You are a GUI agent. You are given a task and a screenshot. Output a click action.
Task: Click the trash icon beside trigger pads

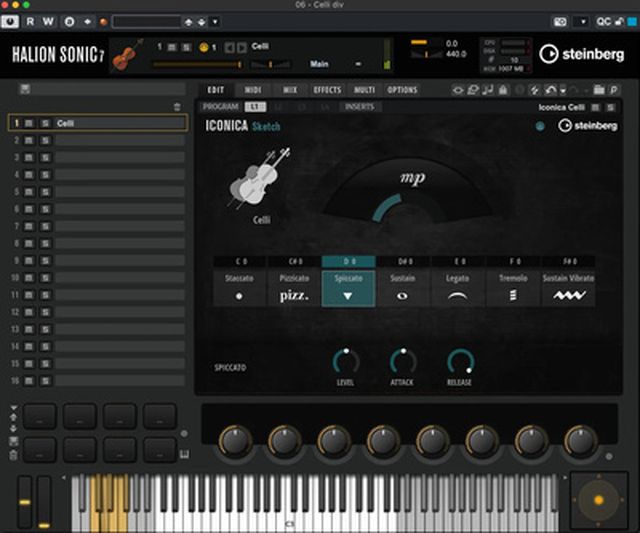click(x=13, y=455)
